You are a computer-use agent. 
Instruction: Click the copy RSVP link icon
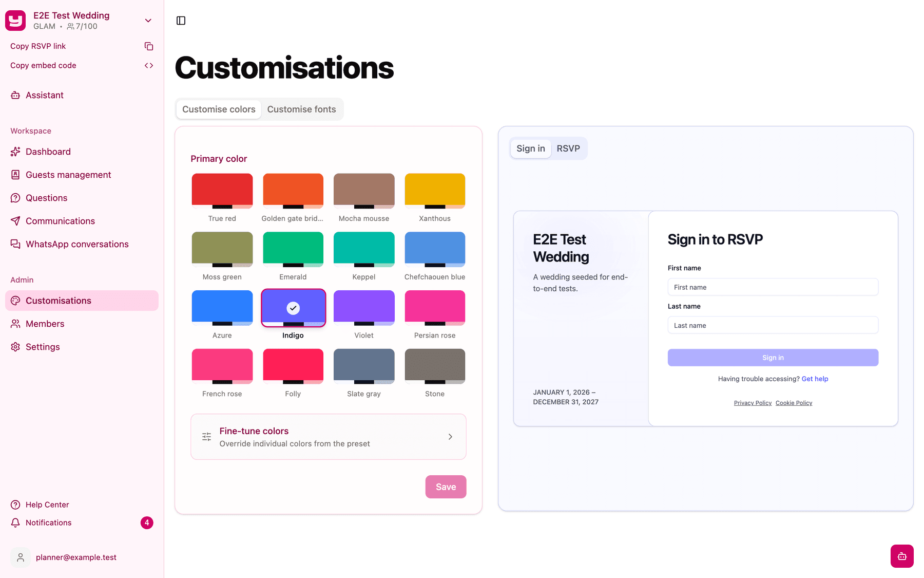[149, 46]
